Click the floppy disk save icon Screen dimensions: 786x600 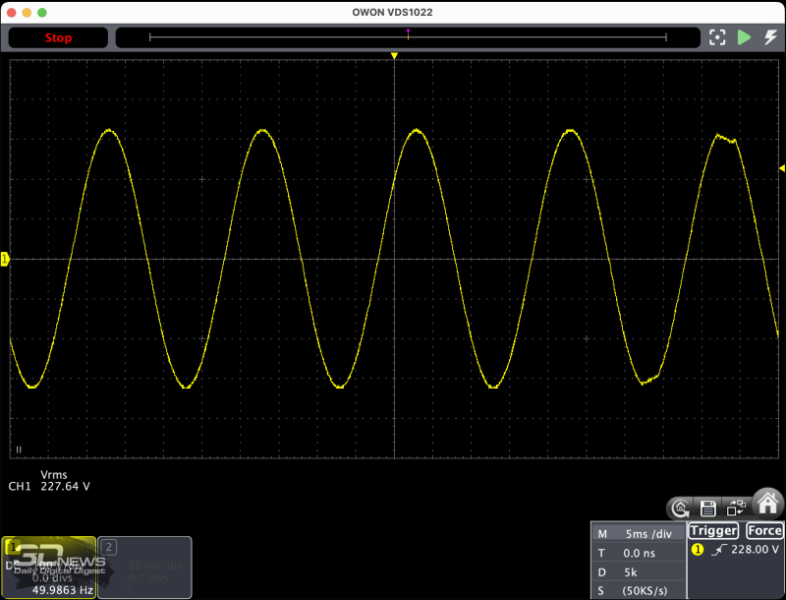click(x=708, y=507)
